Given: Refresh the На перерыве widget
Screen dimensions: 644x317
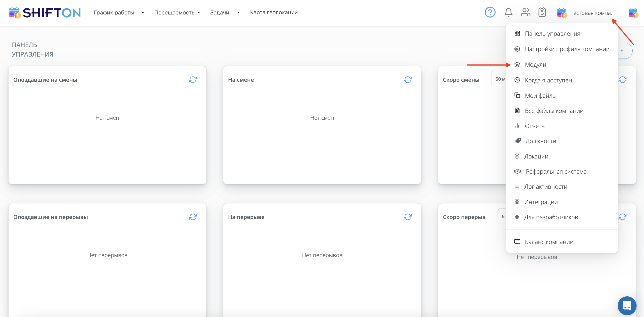Looking at the screenshot, I should [407, 217].
